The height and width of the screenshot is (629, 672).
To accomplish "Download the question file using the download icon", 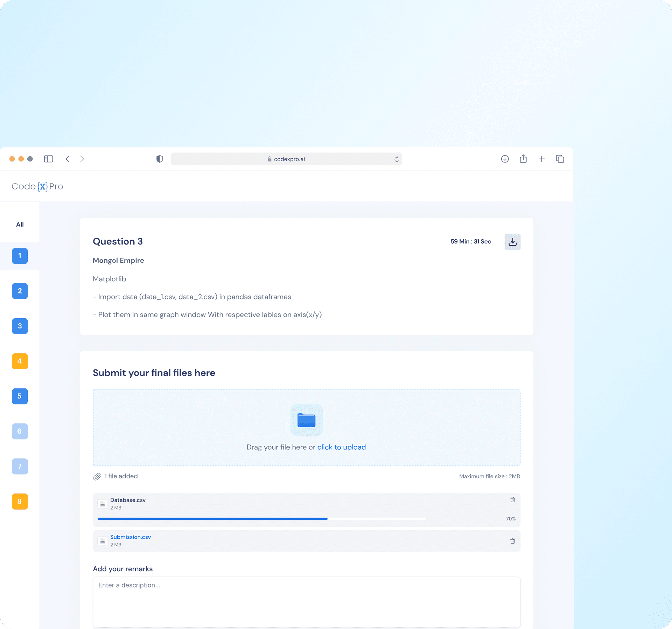I will click(512, 242).
